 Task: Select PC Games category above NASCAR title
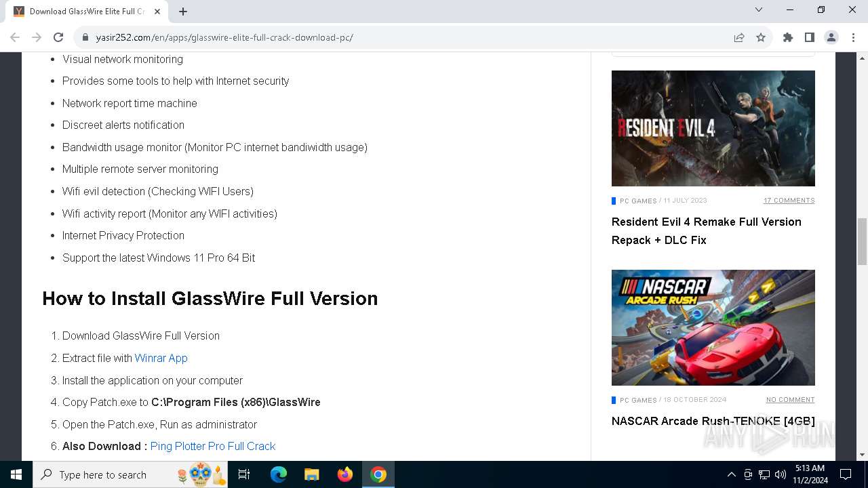click(x=638, y=400)
